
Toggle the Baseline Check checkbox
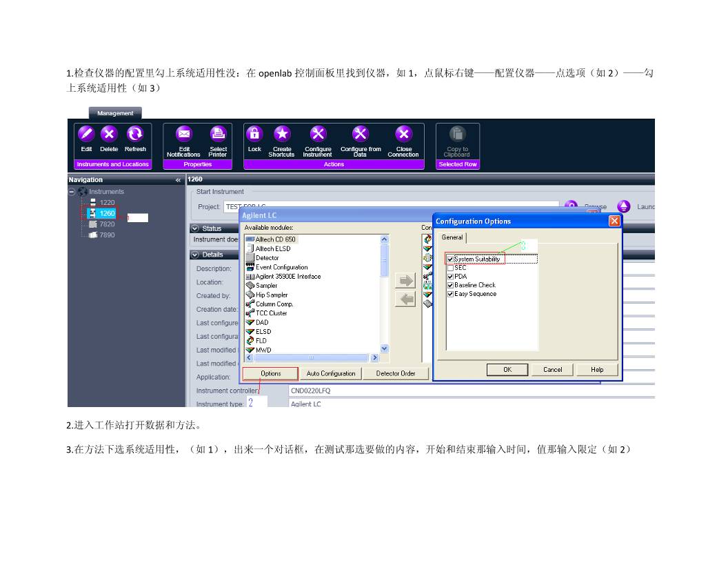click(x=451, y=285)
